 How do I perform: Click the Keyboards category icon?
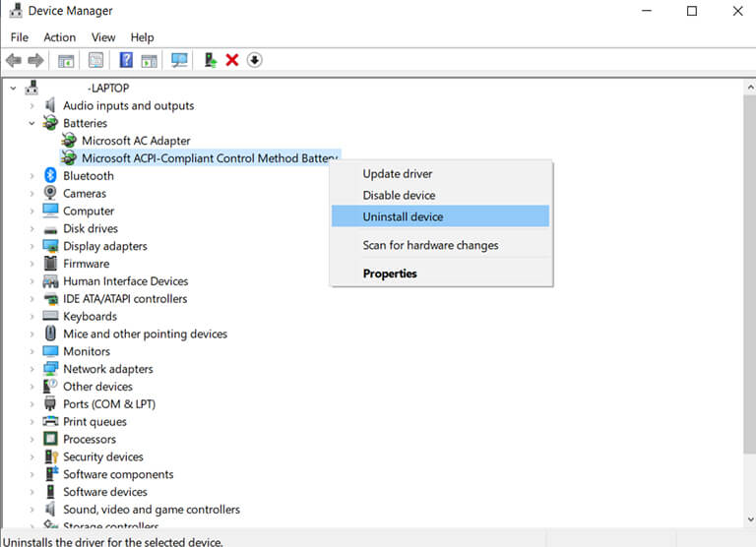(50, 316)
